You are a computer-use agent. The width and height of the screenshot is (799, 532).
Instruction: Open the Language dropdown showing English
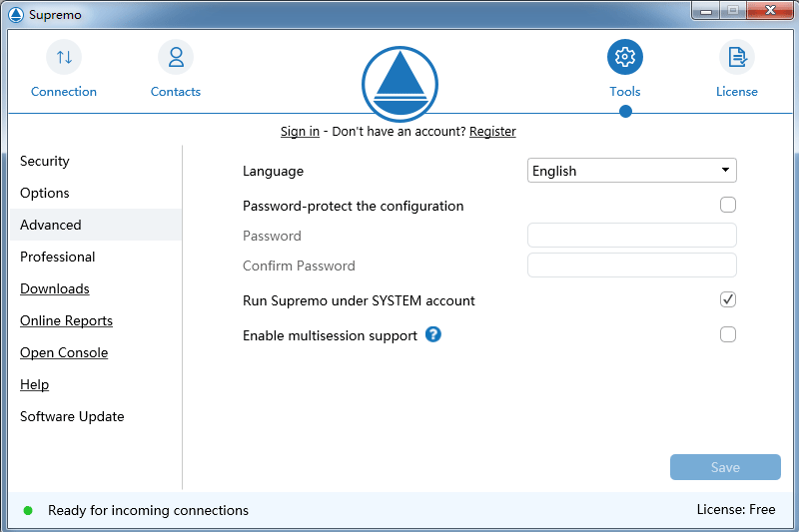[x=632, y=171]
